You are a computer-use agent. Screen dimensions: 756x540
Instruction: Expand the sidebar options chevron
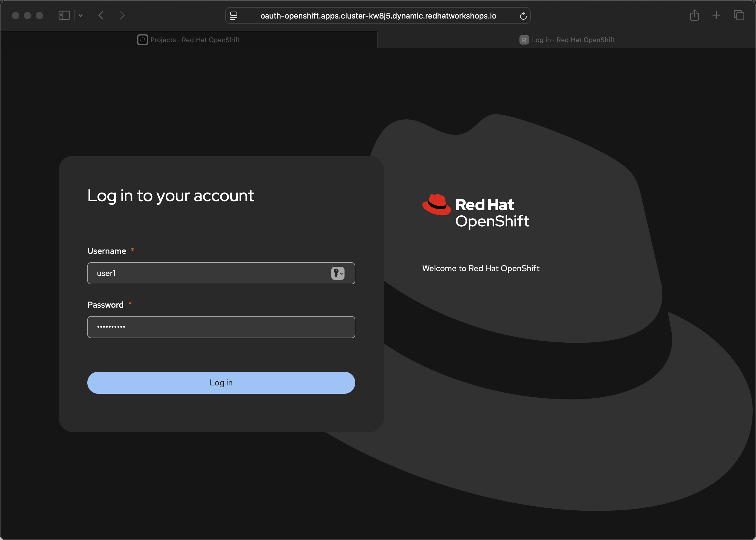click(x=80, y=15)
